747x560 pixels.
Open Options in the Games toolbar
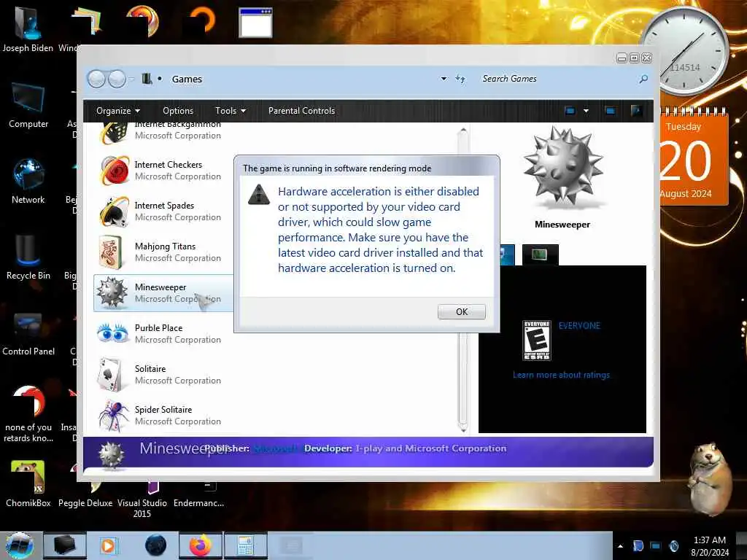(x=178, y=111)
